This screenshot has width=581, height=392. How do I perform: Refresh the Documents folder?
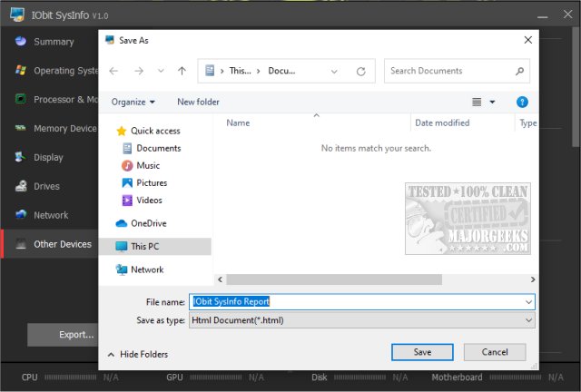[x=361, y=71]
